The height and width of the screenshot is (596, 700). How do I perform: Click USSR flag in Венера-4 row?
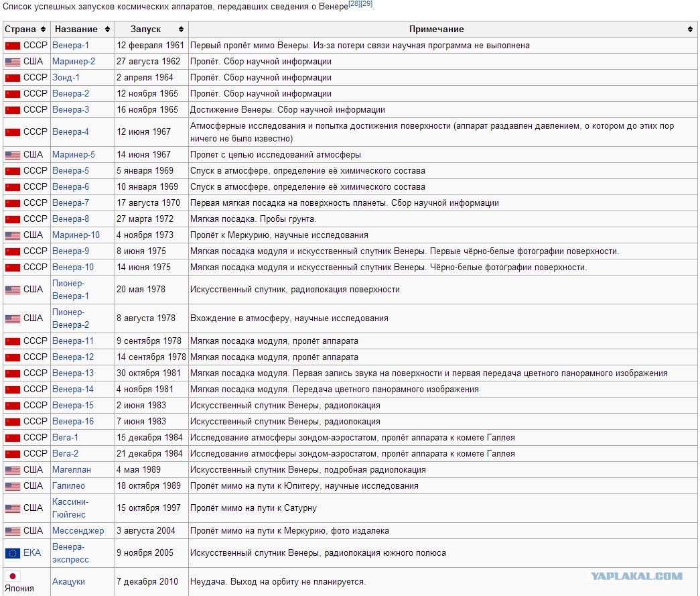(x=13, y=132)
